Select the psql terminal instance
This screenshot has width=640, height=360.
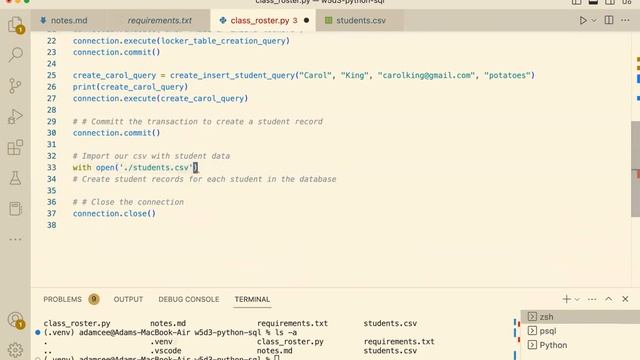click(580, 331)
